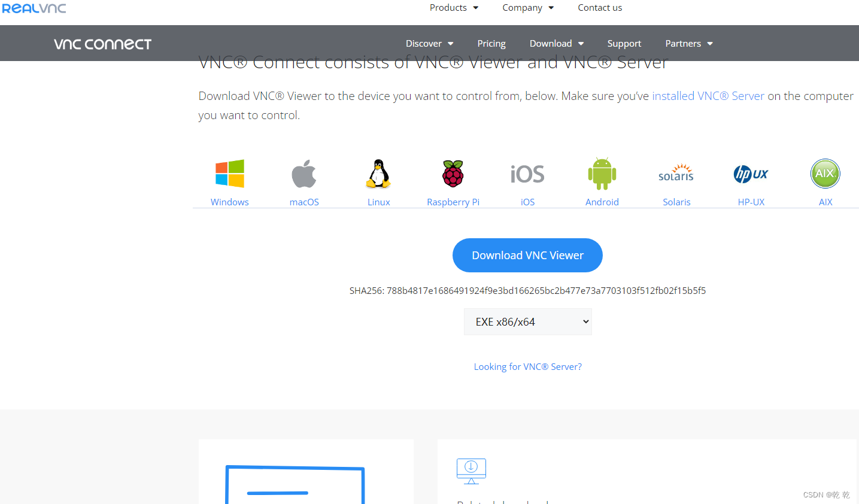This screenshot has width=859, height=504.
Task: Open the Products dropdown menu
Action: tap(453, 8)
